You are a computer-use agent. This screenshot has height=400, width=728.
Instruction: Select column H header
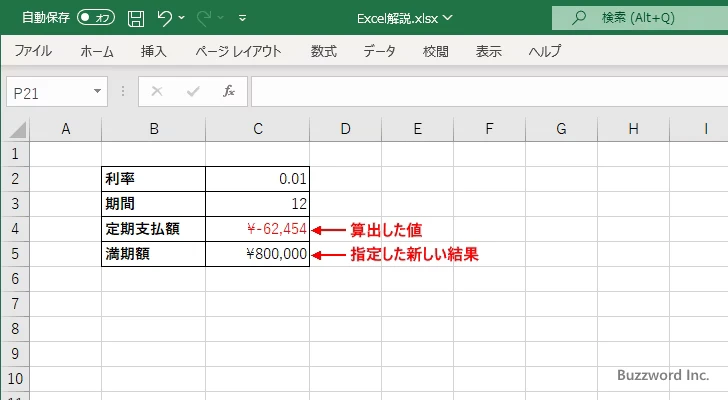[x=633, y=129]
